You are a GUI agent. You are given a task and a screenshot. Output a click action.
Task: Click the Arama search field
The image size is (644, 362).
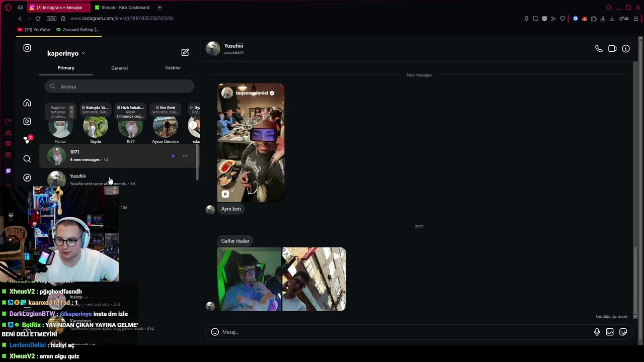(x=119, y=86)
